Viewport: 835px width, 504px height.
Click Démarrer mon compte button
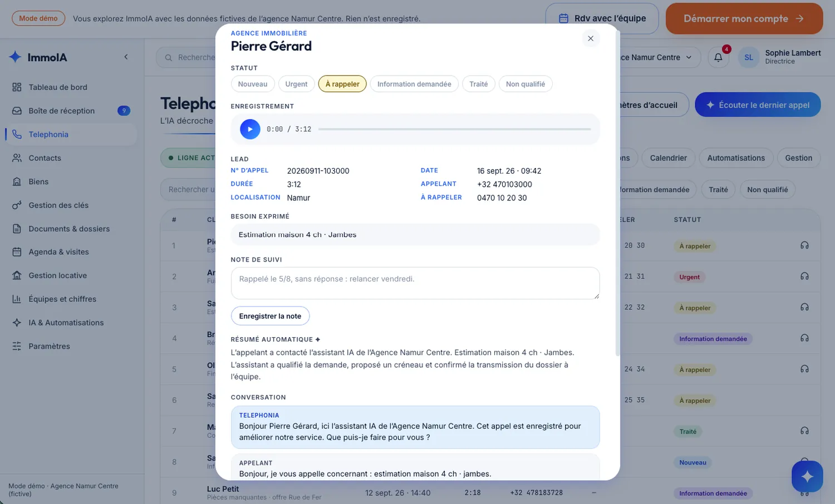pos(744,18)
